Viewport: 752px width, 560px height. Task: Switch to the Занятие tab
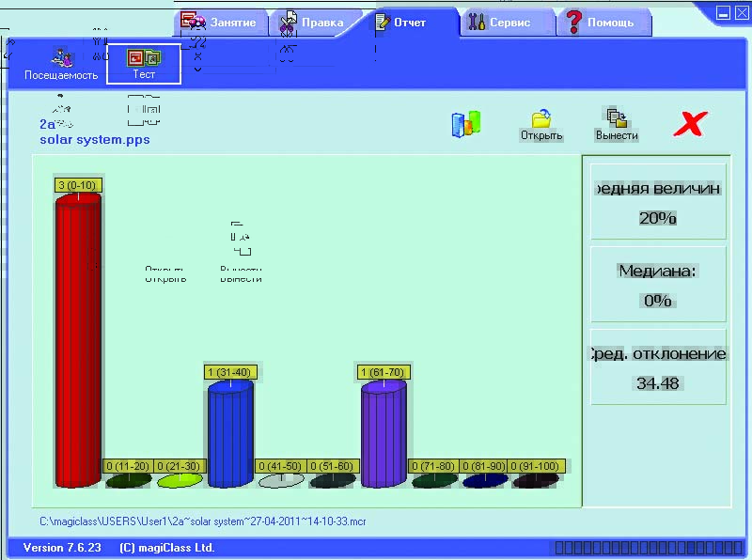pos(220,23)
